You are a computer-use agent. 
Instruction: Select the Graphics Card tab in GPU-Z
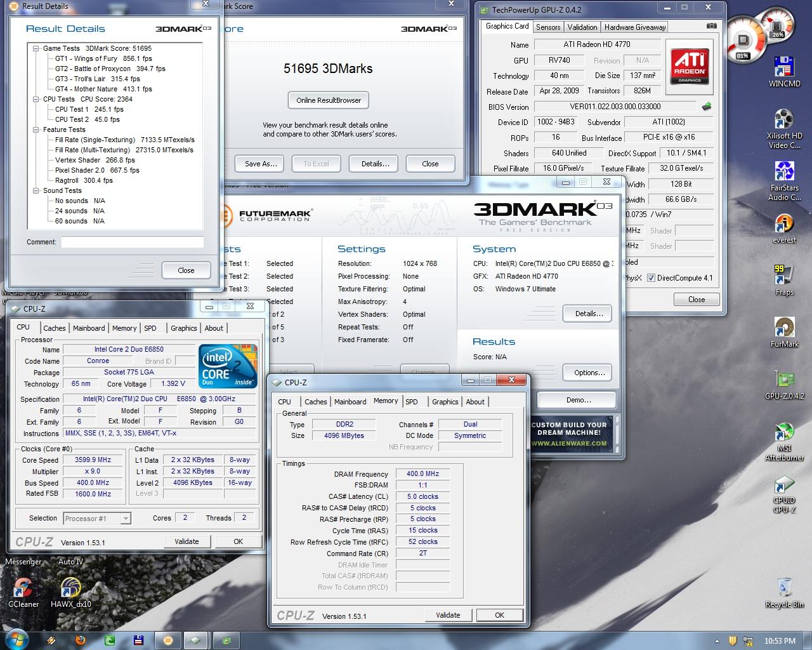pyautogui.click(x=507, y=26)
